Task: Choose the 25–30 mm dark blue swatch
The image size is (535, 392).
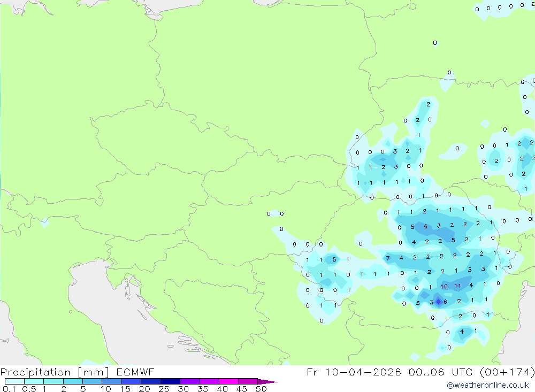Action: (170, 381)
